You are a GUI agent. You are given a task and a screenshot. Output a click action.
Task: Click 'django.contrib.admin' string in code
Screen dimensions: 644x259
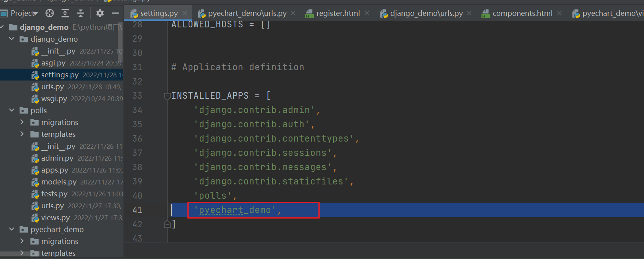[255, 110]
